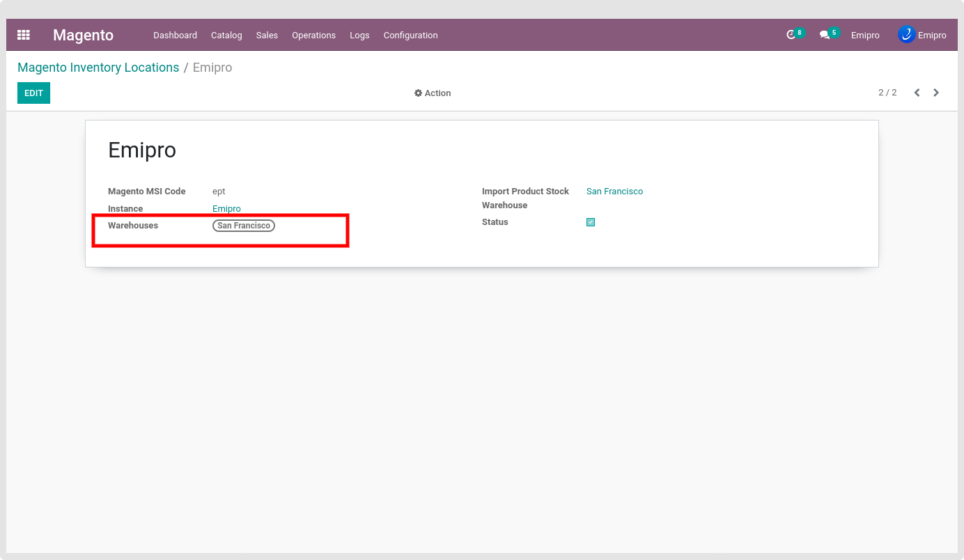Viewport: 964px width, 560px height.
Task: Open the apps grid menu icon
Action: [x=24, y=35]
